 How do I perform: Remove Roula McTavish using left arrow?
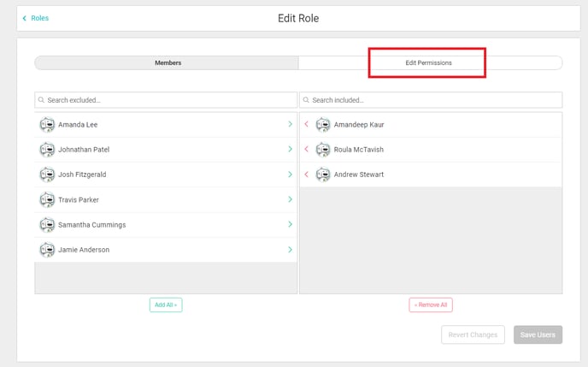click(x=306, y=150)
